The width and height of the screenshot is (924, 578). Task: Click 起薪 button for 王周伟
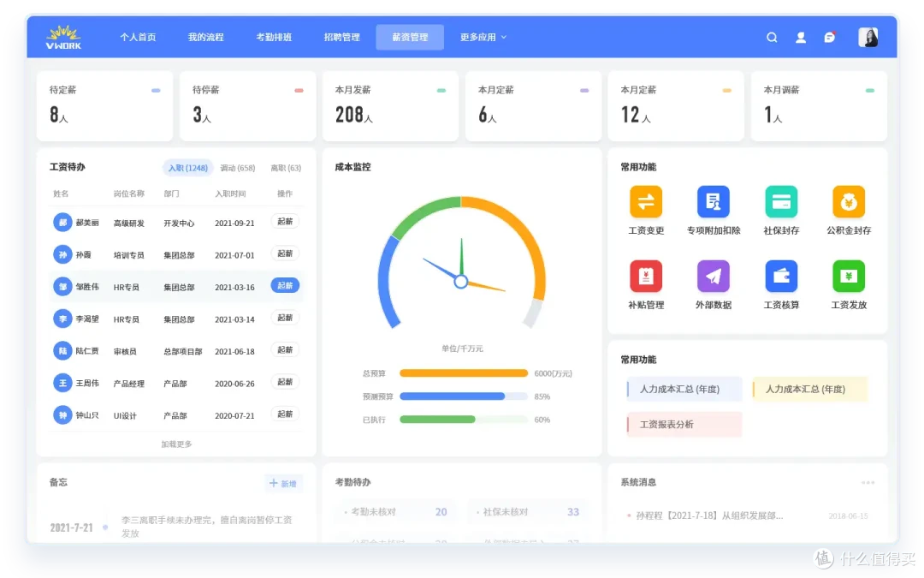pos(285,382)
